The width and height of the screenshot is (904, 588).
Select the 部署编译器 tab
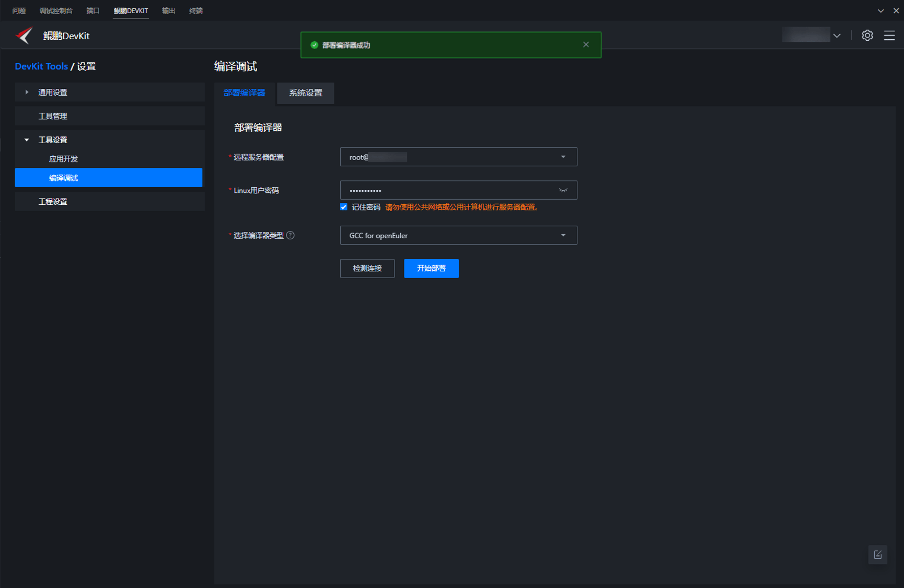[x=244, y=93]
